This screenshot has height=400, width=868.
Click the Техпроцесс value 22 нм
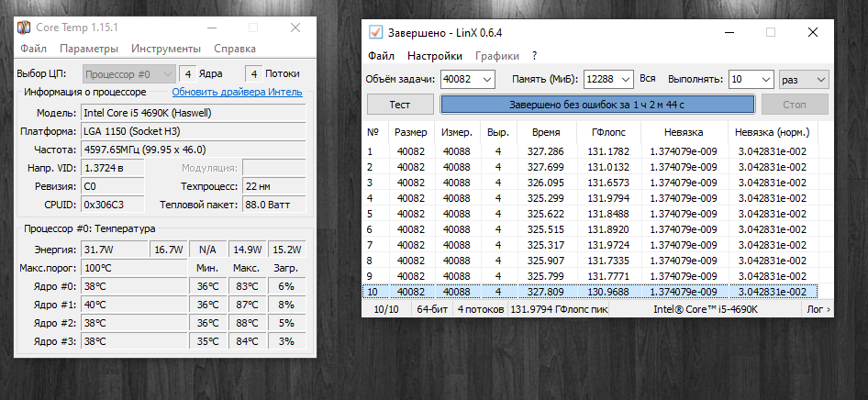[x=273, y=186]
